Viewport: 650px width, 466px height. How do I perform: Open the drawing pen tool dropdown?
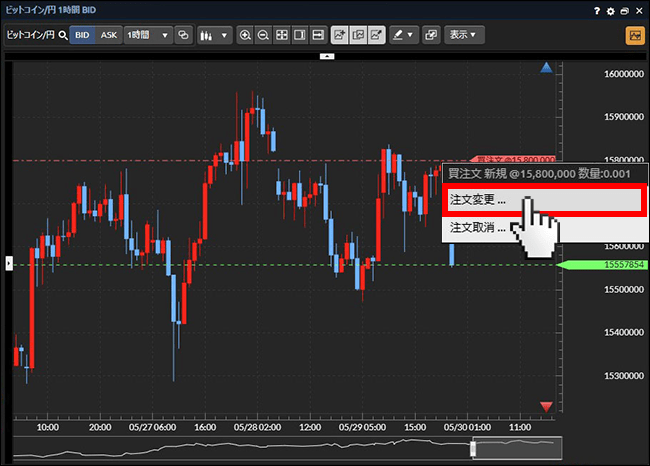402,35
